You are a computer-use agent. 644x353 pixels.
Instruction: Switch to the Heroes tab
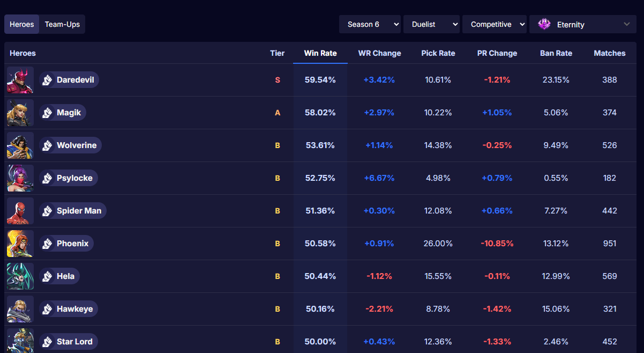[x=21, y=24]
